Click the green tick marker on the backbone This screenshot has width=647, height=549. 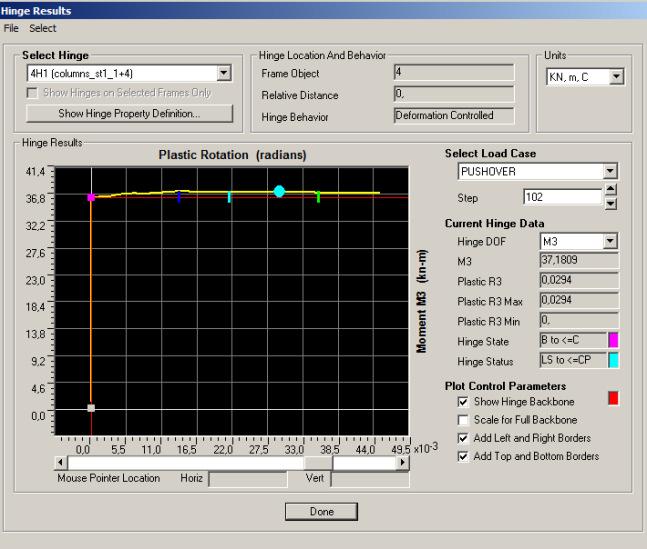pos(318,197)
